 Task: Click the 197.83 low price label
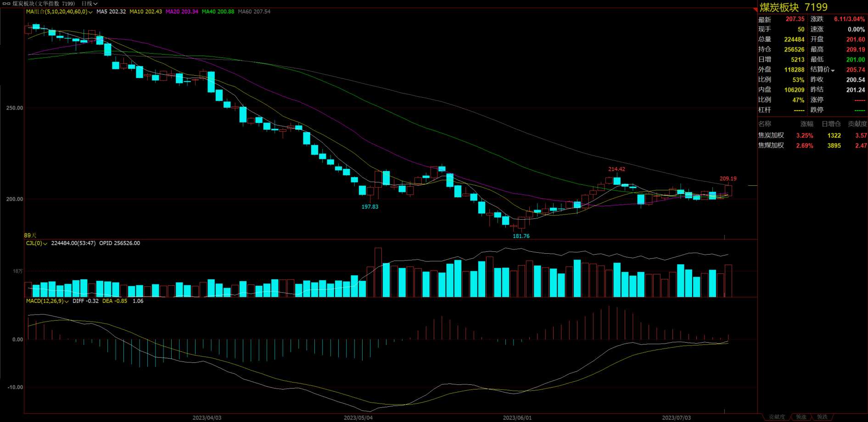click(x=370, y=207)
